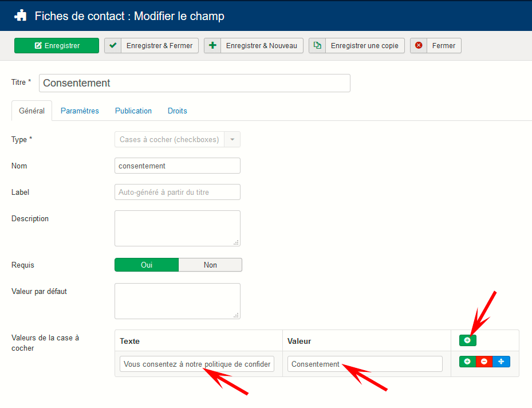Screen dimensions: 532x408
Task: Click the Texte field of the checkbox value row
Action: [197, 364]
